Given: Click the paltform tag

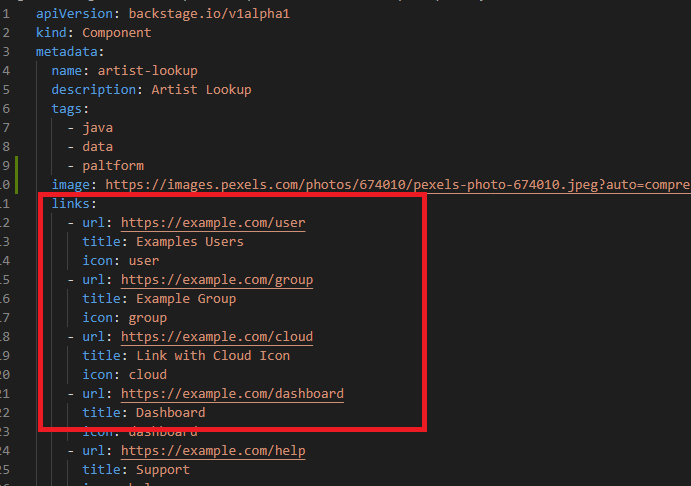Looking at the screenshot, I should pyautogui.click(x=113, y=166).
